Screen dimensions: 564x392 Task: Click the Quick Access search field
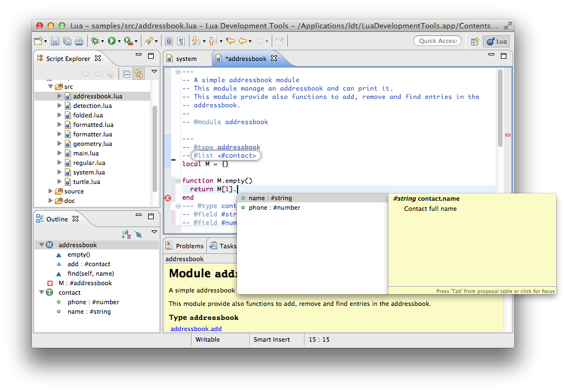point(437,41)
